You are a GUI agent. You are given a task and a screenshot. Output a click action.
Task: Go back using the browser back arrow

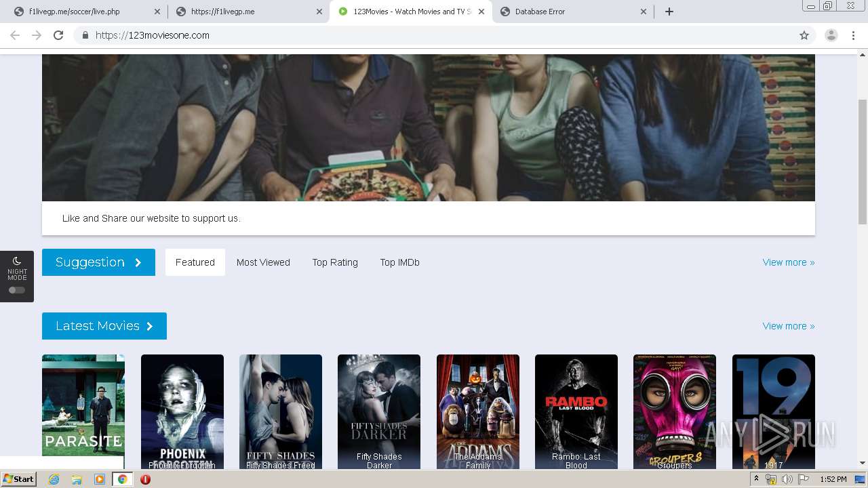[15, 35]
